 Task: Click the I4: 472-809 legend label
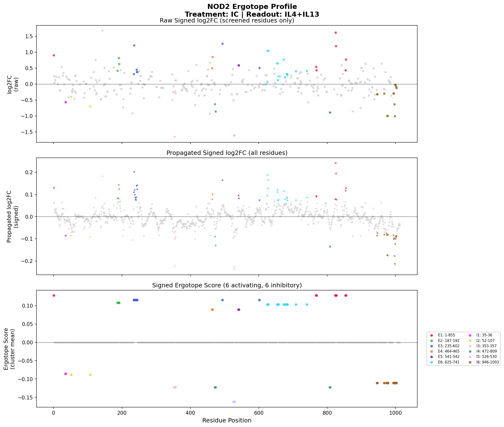click(486, 351)
